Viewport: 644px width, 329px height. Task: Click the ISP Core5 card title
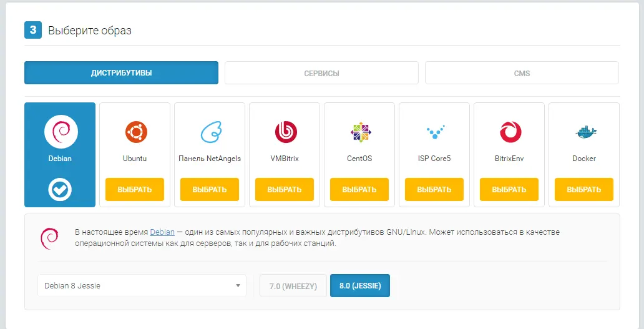click(x=434, y=159)
